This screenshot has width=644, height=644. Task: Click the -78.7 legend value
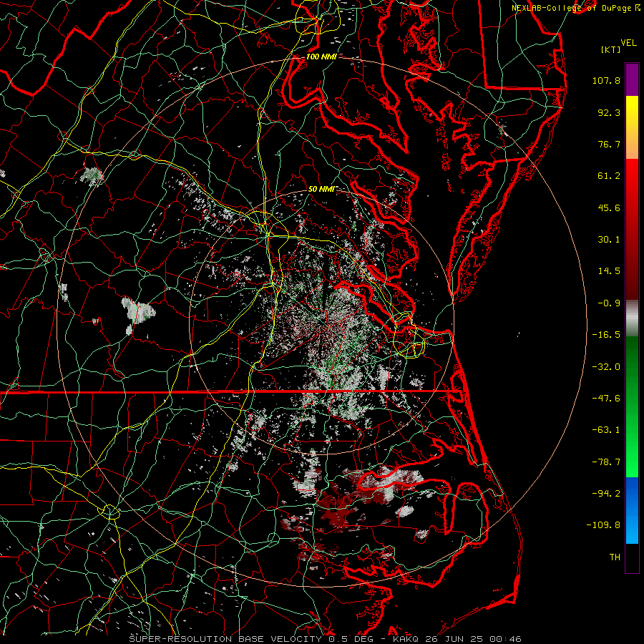pos(606,462)
